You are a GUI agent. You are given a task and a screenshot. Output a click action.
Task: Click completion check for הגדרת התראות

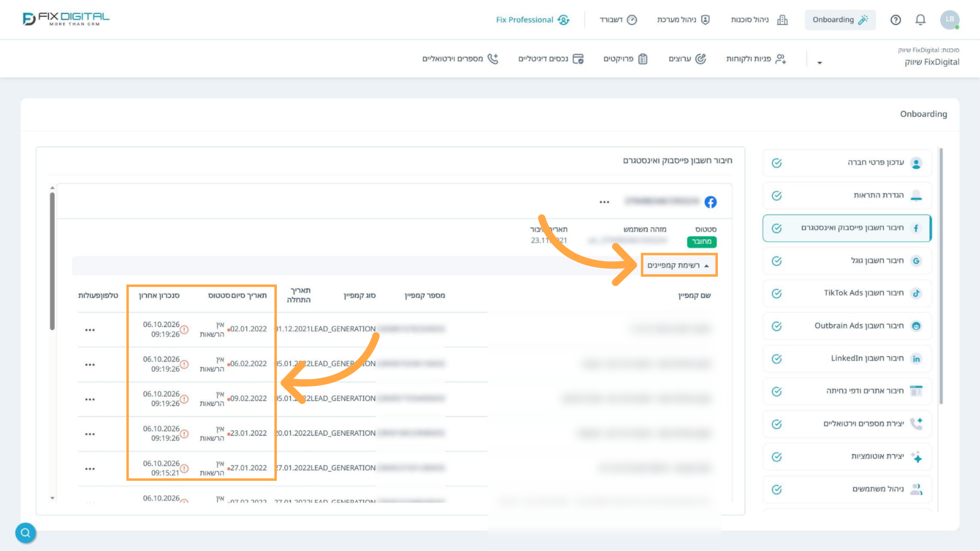click(x=777, y=196)
